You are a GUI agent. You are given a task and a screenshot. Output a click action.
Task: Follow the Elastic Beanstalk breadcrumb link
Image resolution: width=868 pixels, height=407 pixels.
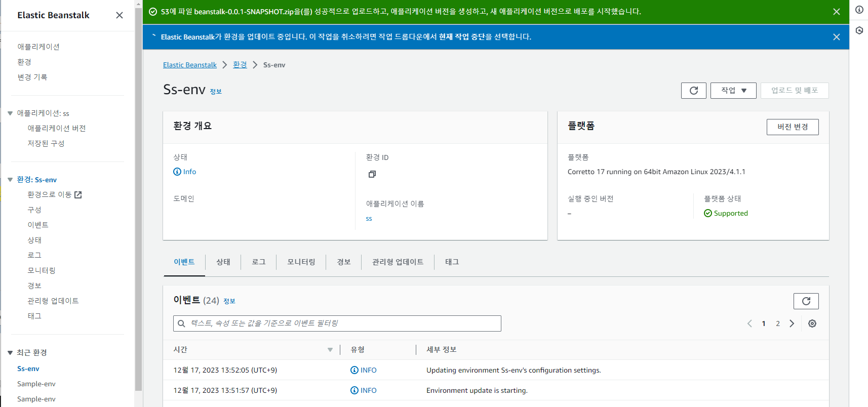point(189,65)
